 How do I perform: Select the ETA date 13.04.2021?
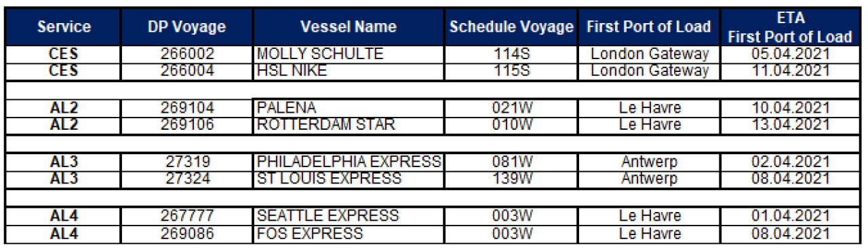coord(789,125)
